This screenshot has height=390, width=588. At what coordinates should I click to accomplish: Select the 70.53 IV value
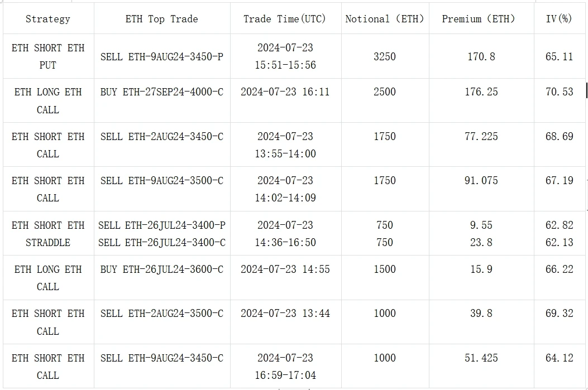[559, 92]
